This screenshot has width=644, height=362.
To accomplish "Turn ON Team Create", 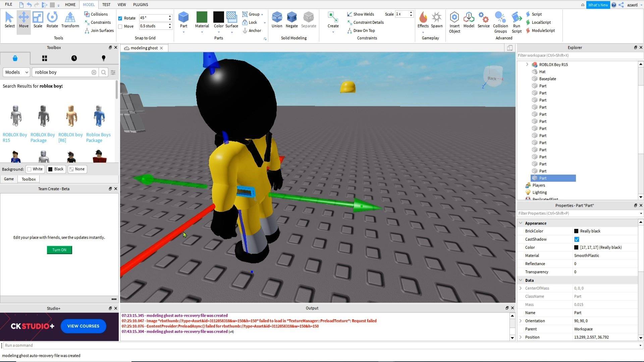I will pyautogui.click(x=59, y=250).
